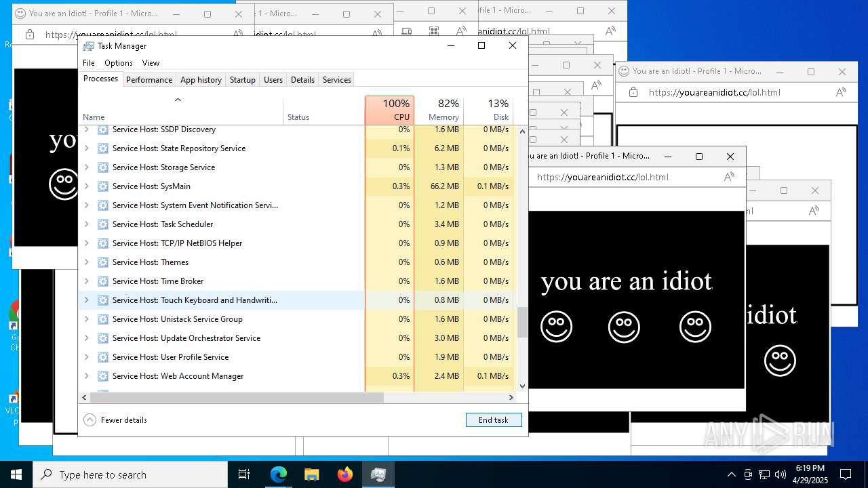
Task: Click gear icon of System Event Notification
Action: click(x=103, y=205)
